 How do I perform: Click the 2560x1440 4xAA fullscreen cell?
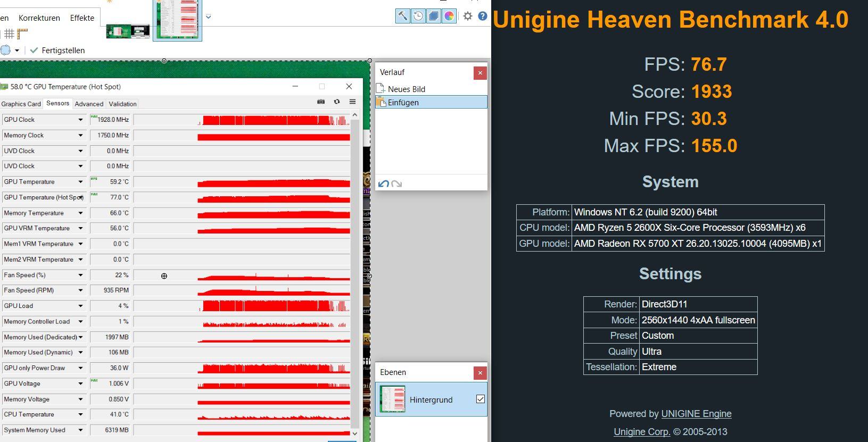click(698, 320)
